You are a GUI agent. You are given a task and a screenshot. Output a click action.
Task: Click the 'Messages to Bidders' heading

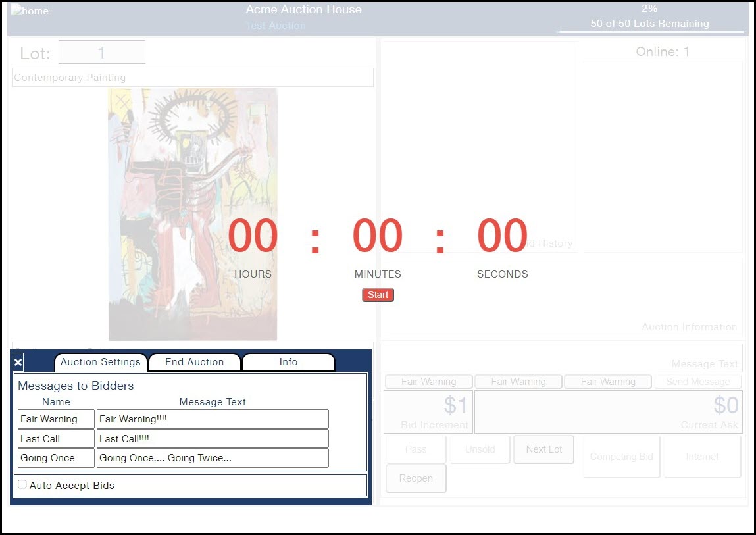pos(76,386)
